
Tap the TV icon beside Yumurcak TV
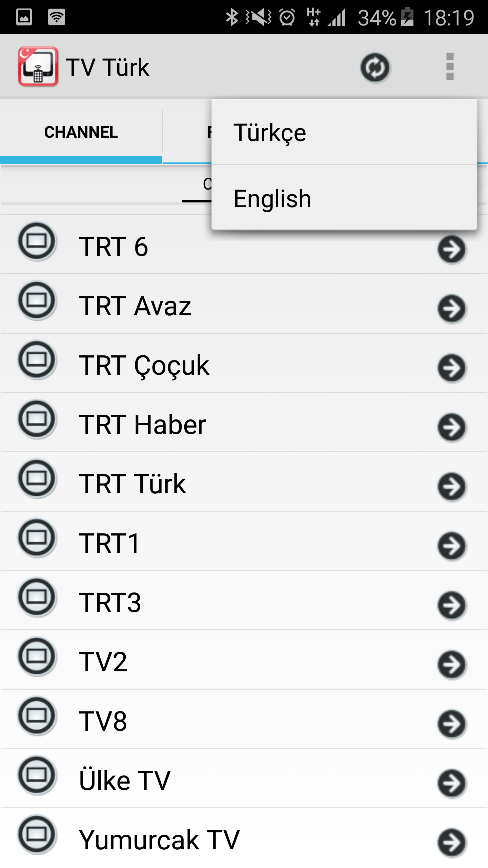[37, 834]
